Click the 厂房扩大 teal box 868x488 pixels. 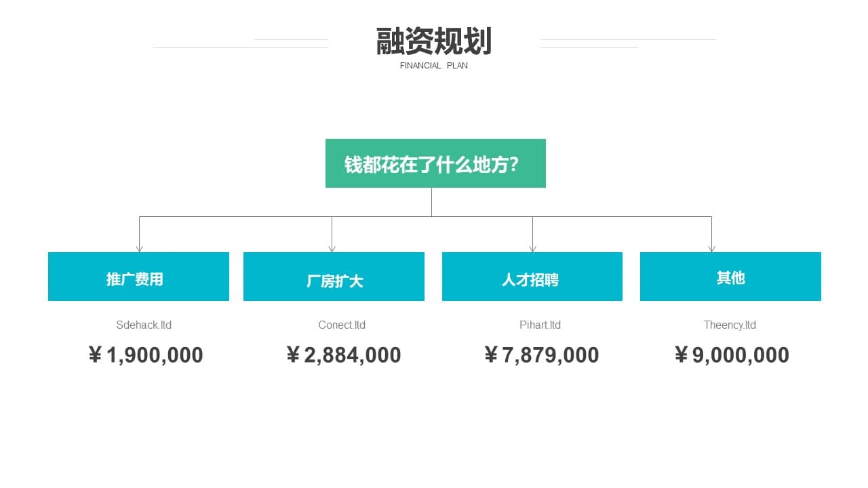pos(334,277)
